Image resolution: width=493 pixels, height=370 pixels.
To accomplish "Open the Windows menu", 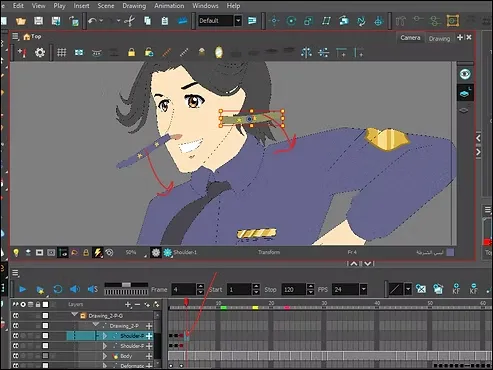I will click(x=205, y=6).
